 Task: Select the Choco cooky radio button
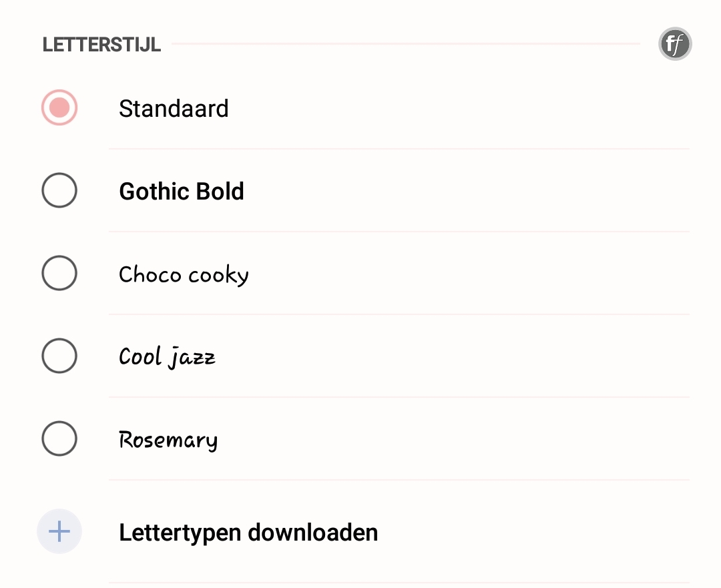59,273
